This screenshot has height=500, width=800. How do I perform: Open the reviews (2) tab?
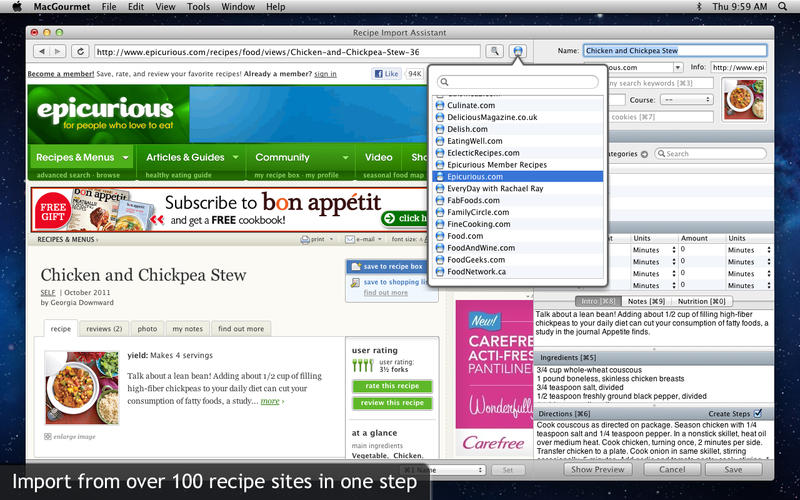(104, 329)
